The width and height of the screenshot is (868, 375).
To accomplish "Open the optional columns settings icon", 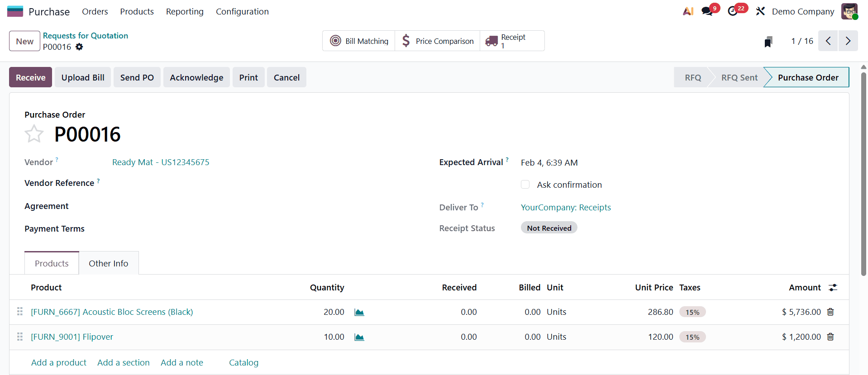I will [833, 287].
